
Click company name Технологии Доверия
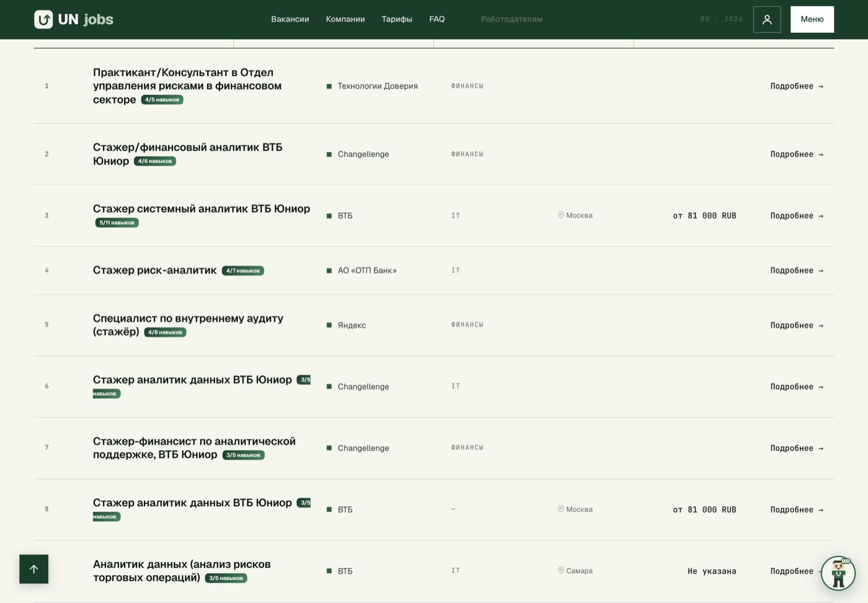click(x=378, y=86)
